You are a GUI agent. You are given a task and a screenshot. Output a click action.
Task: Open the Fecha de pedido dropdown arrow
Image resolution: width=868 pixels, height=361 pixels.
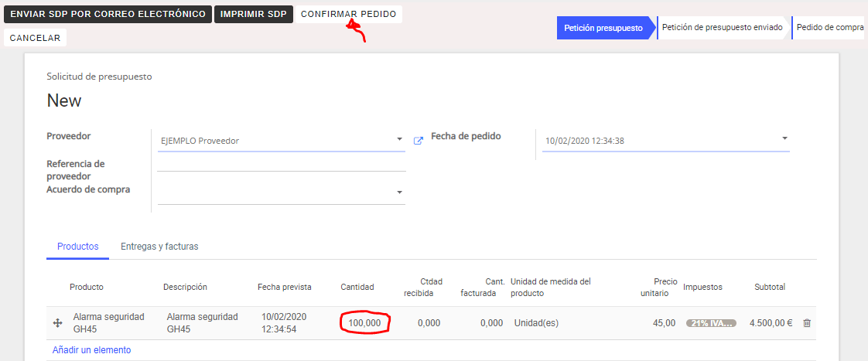coord(784,138)
